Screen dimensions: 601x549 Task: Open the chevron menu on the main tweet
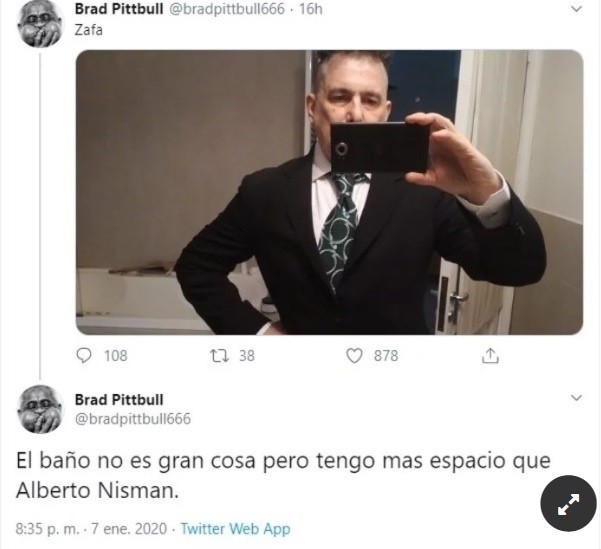coord(576,398)
